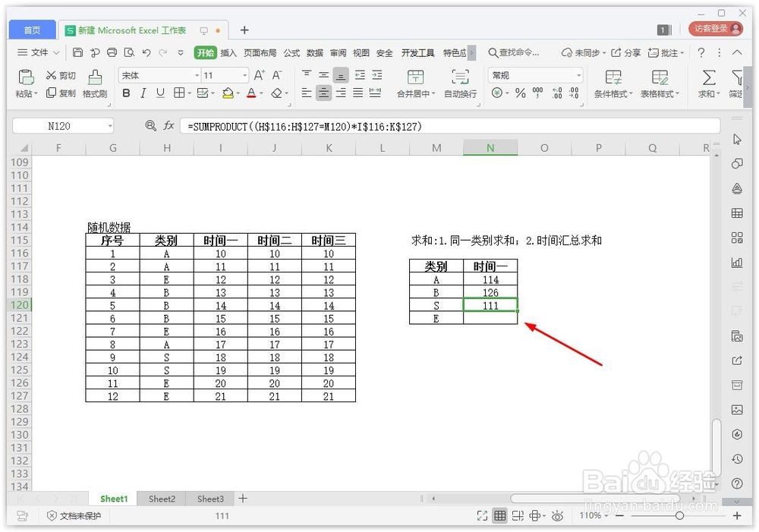Add a new sheet with plus button

click(243, 498)
